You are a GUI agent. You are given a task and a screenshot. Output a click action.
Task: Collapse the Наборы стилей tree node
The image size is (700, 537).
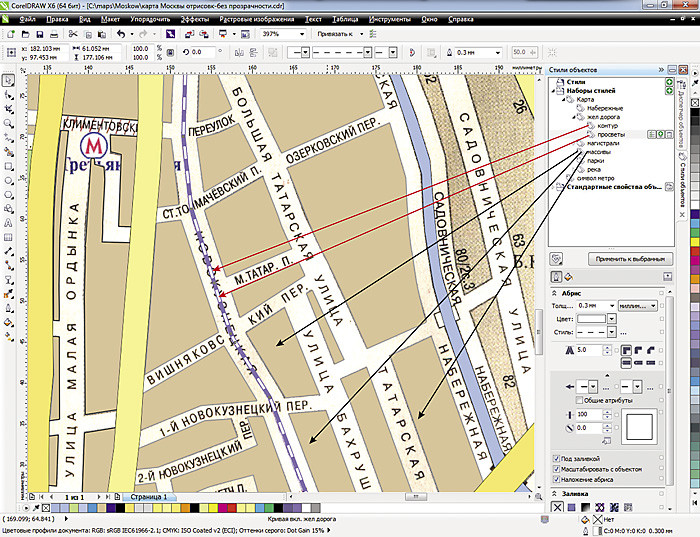point(554,91)
